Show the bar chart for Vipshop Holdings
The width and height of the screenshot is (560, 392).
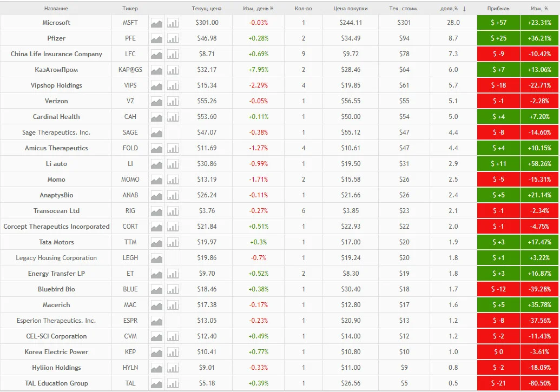[173, 86]
